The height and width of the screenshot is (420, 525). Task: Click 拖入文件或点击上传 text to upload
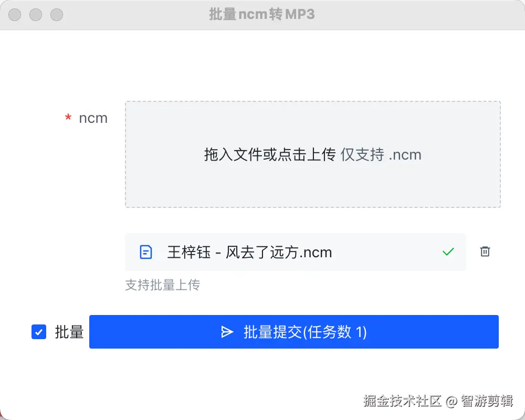click(x=269, y=155)
